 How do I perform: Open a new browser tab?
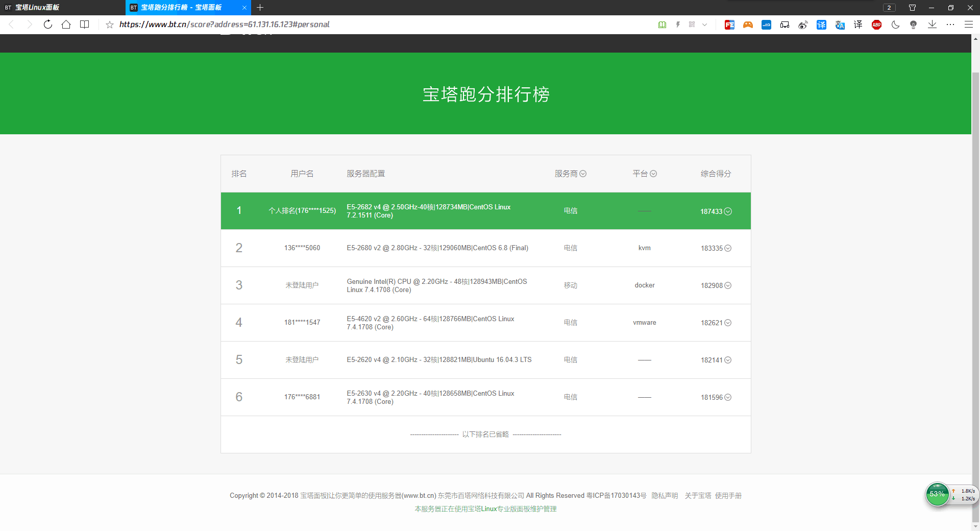tap(260, 8)
